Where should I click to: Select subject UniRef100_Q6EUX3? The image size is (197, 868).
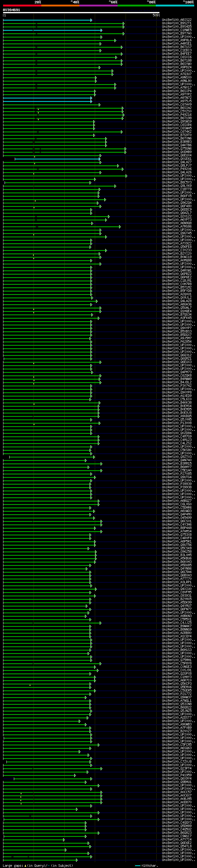coord(177,362)
